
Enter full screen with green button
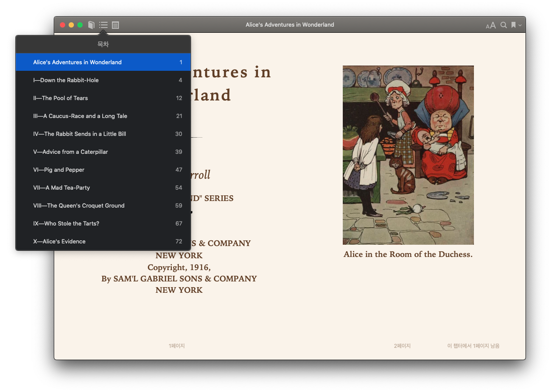click(80, 25)
